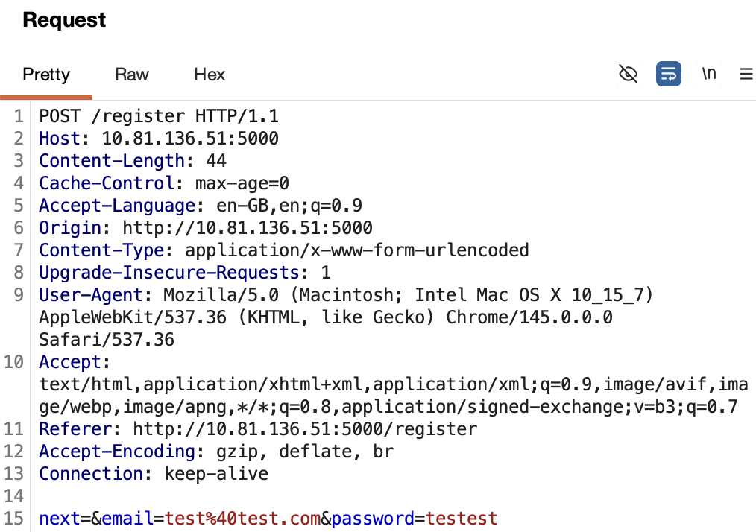Image resolution: width=756 pixels, height=532 pixels.
Task: Click the Referer header URL value
Action: (304, 429)
